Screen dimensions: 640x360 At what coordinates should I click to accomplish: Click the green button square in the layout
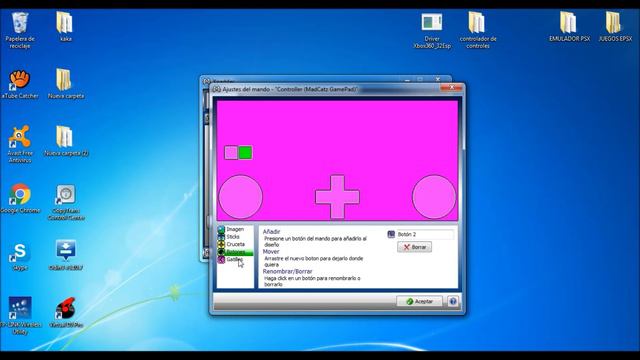tap(245, 153)
